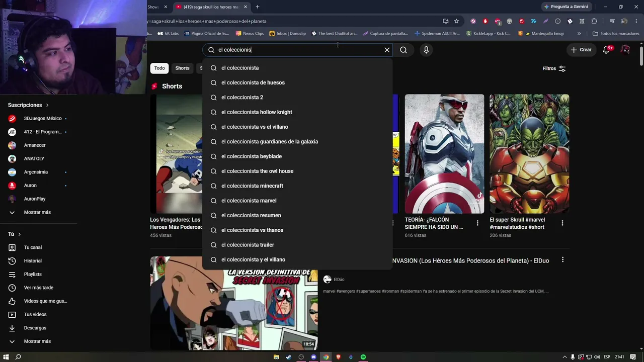Expand Mostrar más under the Tú section
Viewport: 644px width, 362px height.
(x=37, y=341)
